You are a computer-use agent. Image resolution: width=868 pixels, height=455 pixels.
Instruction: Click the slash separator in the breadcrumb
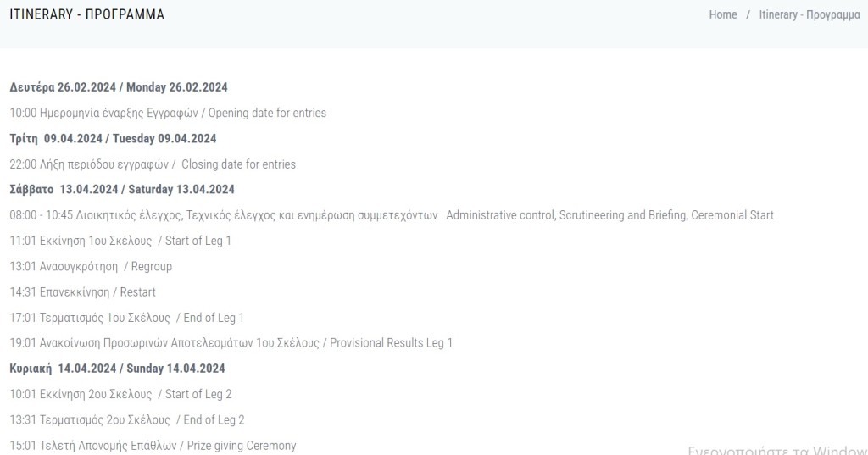pyautogui.click(x=748, y=15)
